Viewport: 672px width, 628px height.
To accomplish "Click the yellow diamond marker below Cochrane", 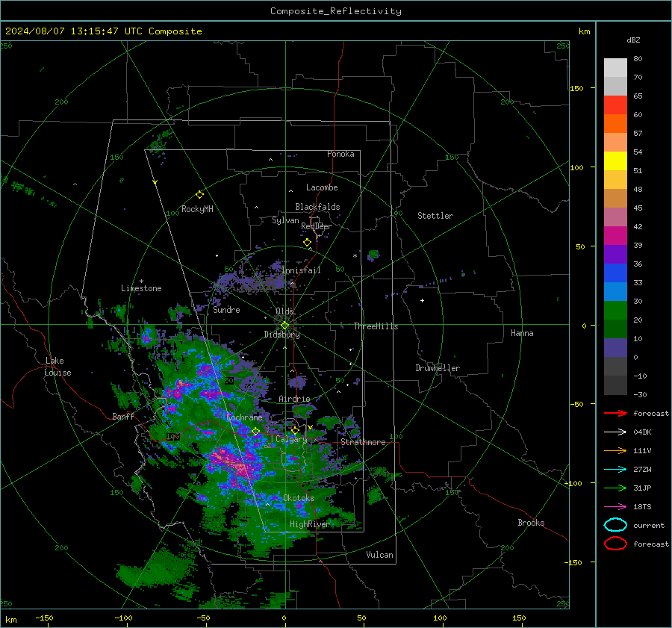I will (x=256, y=432).
